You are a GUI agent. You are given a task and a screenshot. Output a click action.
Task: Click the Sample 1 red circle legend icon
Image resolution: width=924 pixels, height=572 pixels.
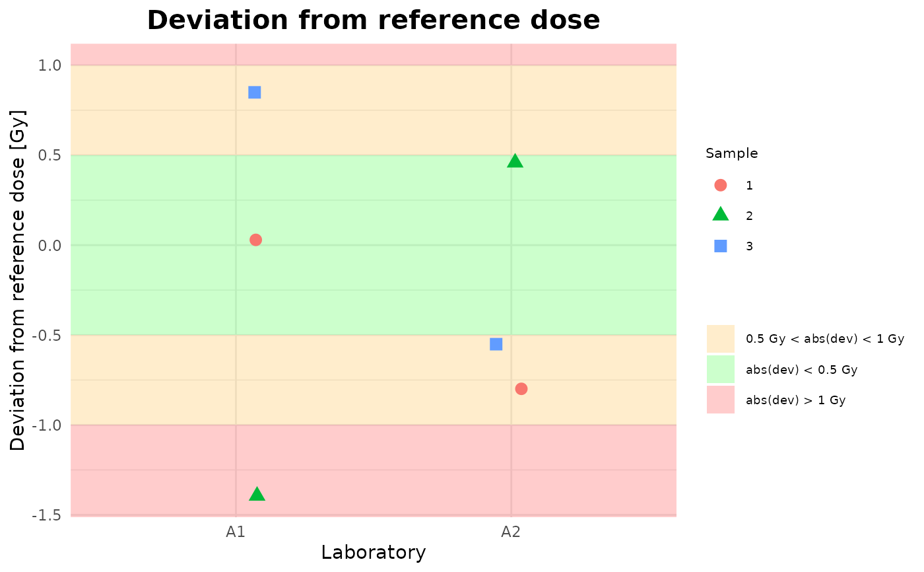point(721,186)
